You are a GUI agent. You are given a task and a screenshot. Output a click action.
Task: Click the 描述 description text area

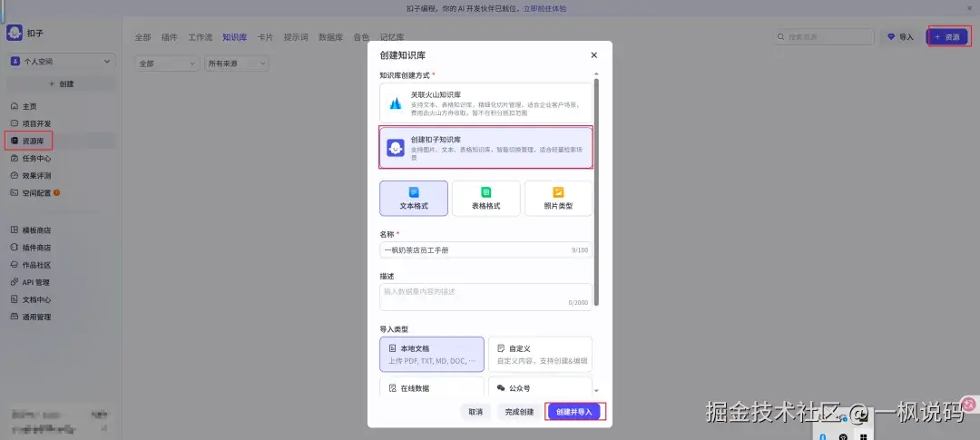coord(485,297)
